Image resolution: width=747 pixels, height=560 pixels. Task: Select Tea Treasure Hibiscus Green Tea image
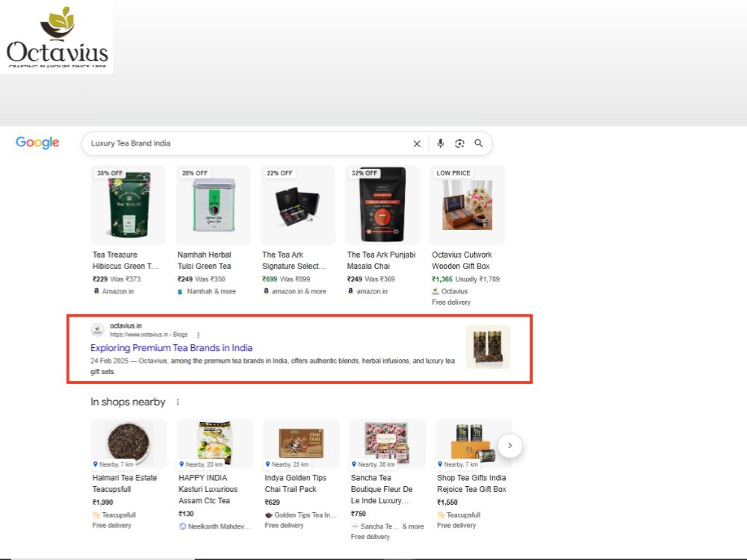click(x=128, y=205)
